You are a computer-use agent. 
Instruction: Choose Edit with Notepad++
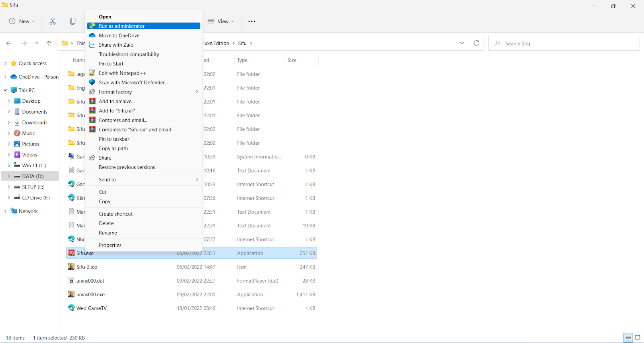pyautogui.click(x=144, y=73)
